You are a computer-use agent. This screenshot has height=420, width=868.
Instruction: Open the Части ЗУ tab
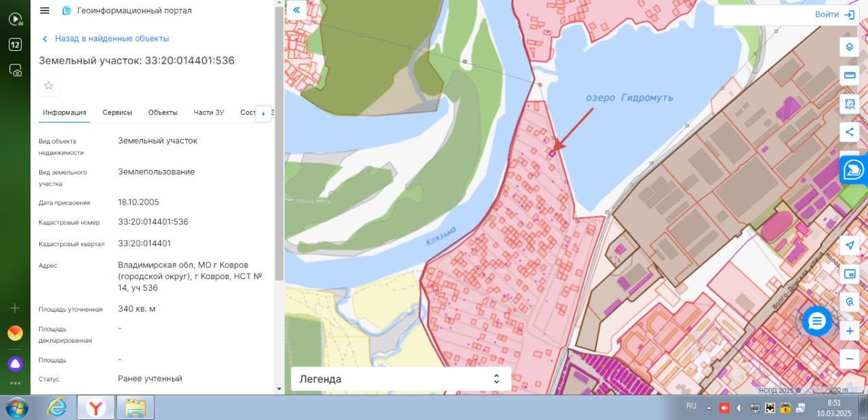click(209, 112)
